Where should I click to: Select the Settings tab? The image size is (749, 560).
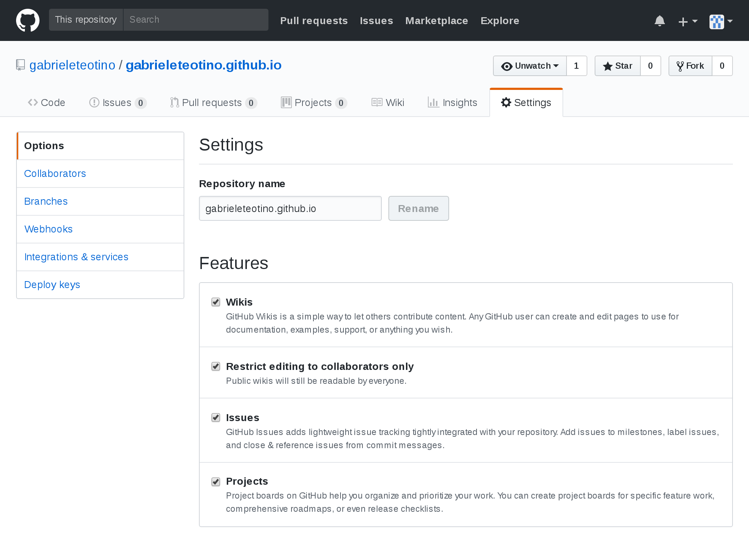pos(526,103)
